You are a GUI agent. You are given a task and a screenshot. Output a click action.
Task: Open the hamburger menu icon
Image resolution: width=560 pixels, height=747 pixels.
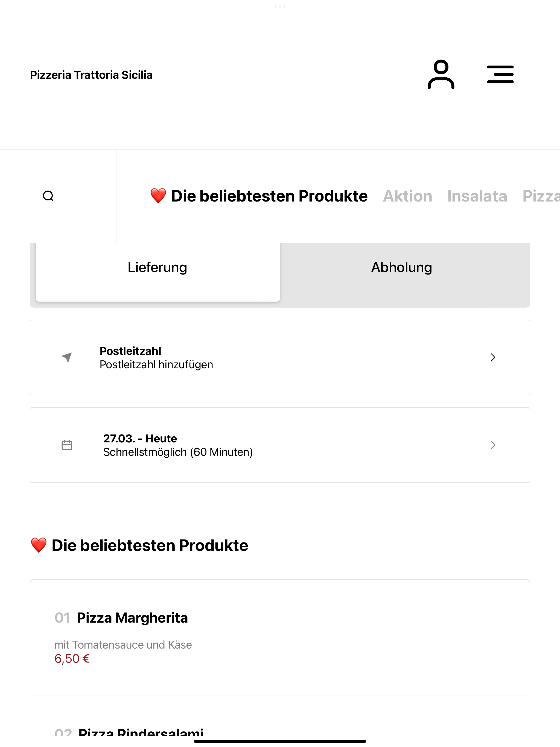(500, 75)
